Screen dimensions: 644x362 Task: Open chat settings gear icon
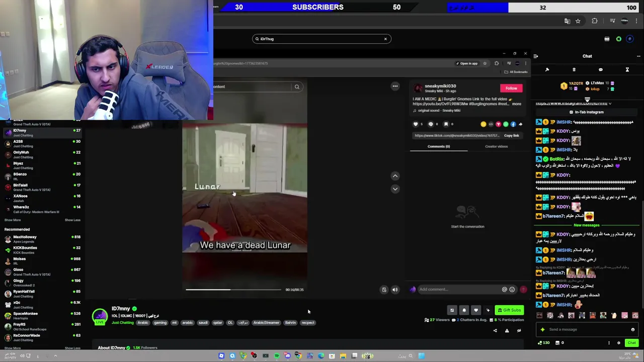pyautogui.click(x=619, y=343)
